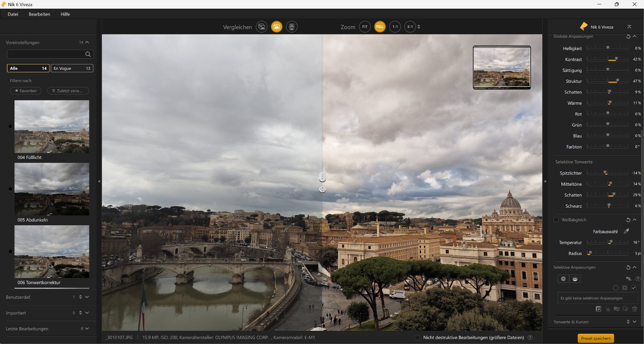The width and height of the screenshot is (644, 344).
Task: Open the Bearbeiten menu
Action: pyautogui.click(x=39, y=14)
